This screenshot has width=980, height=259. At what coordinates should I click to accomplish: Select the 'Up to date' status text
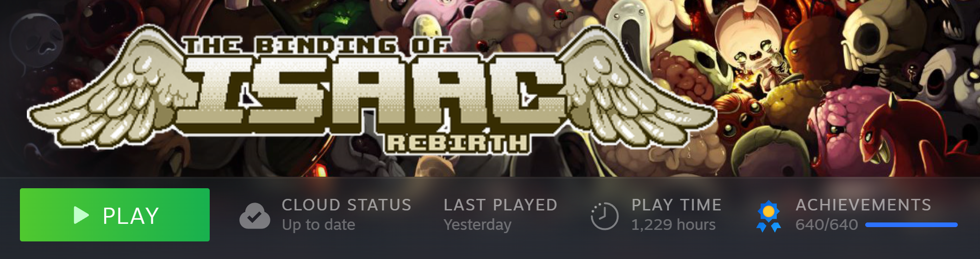coord(318,225)
